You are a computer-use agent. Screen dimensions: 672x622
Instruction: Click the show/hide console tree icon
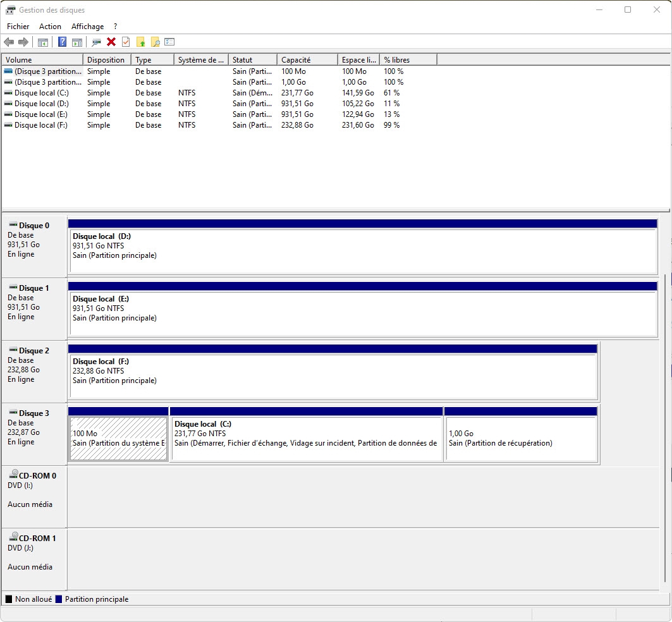coord(43,42)
